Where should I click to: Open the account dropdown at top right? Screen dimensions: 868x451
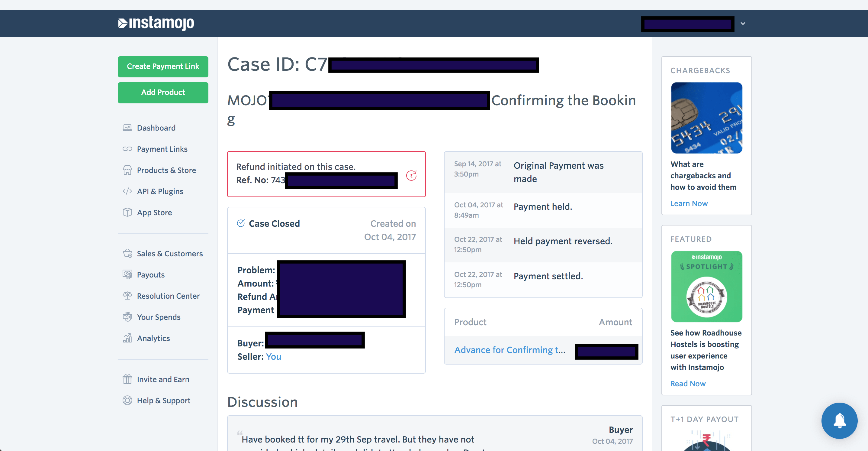pos(743,23)
